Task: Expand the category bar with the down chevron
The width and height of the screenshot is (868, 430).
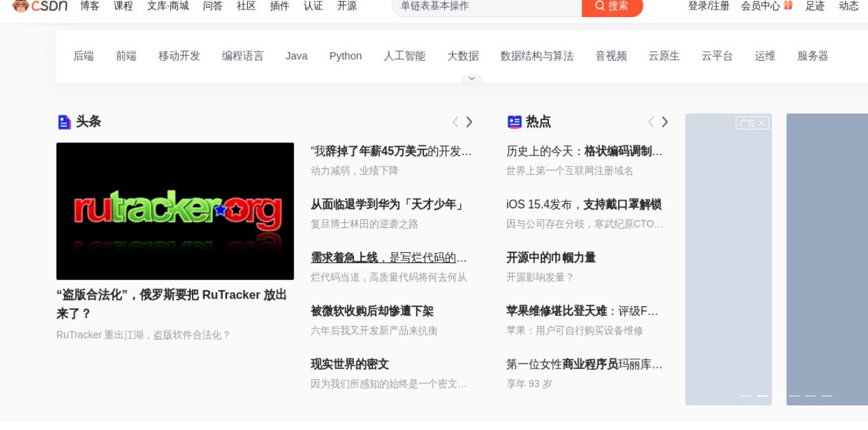Action: click(x=471, y=79)
